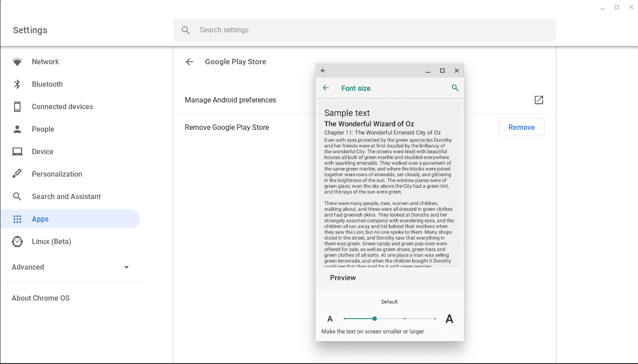
Task: Click the Network wifi icon in sidebar
Action: 17,62
